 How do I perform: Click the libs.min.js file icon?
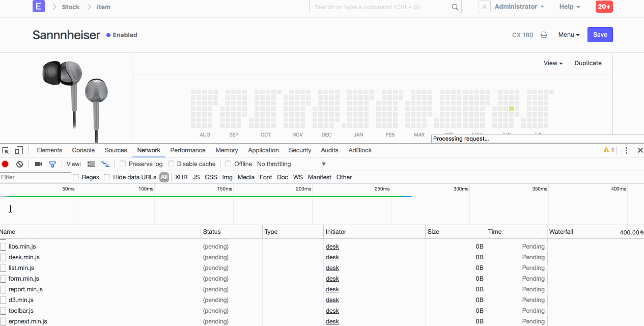(x=3, y=247)
